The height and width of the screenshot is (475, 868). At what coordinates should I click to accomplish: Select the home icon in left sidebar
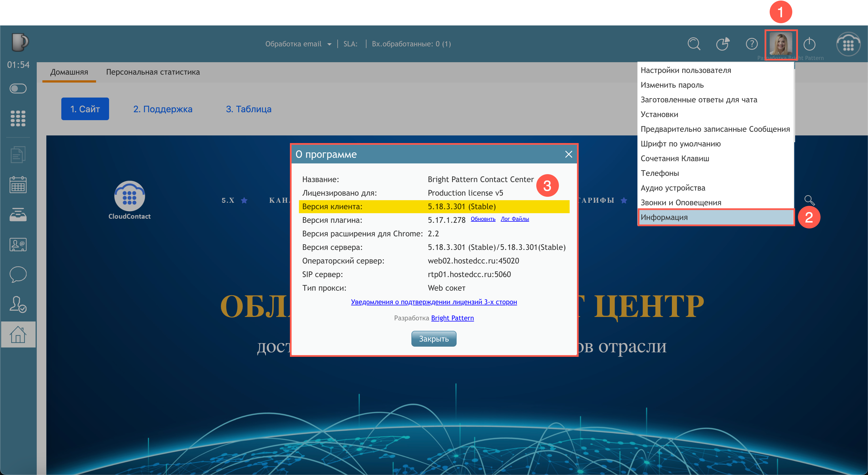18,334
